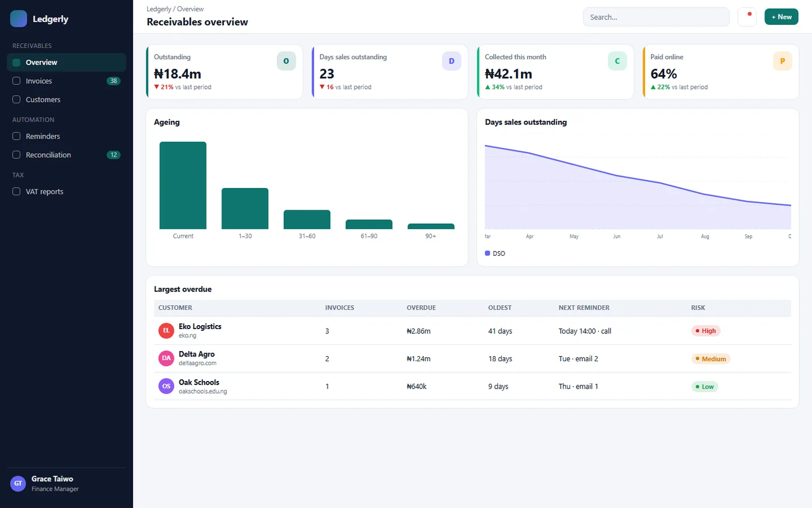
Task: Click "Today 14:00 · call" reminder cell
Action: click(x=585, y=331)
